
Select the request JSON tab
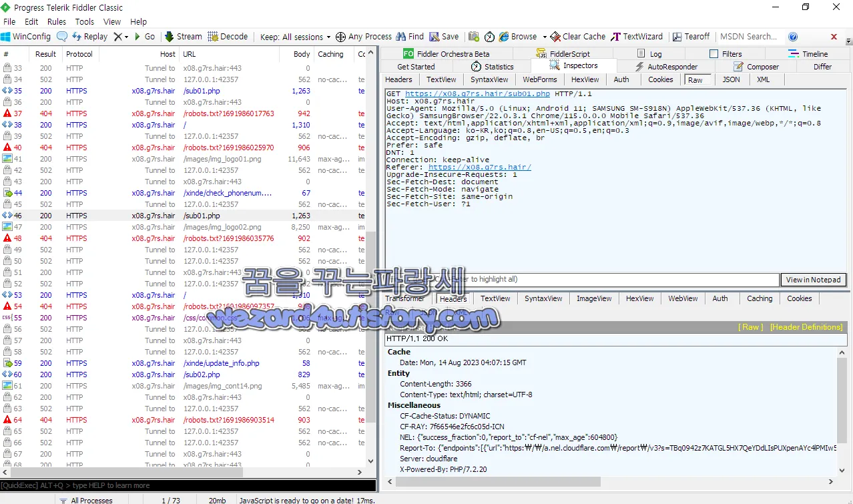[x=732, y=79]
